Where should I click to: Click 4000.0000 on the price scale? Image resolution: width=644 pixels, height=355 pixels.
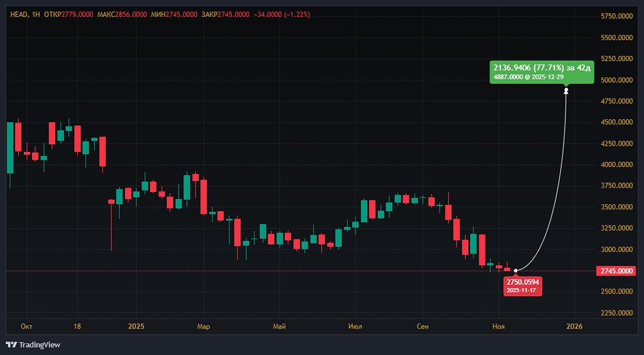click(x=616, y=165)
